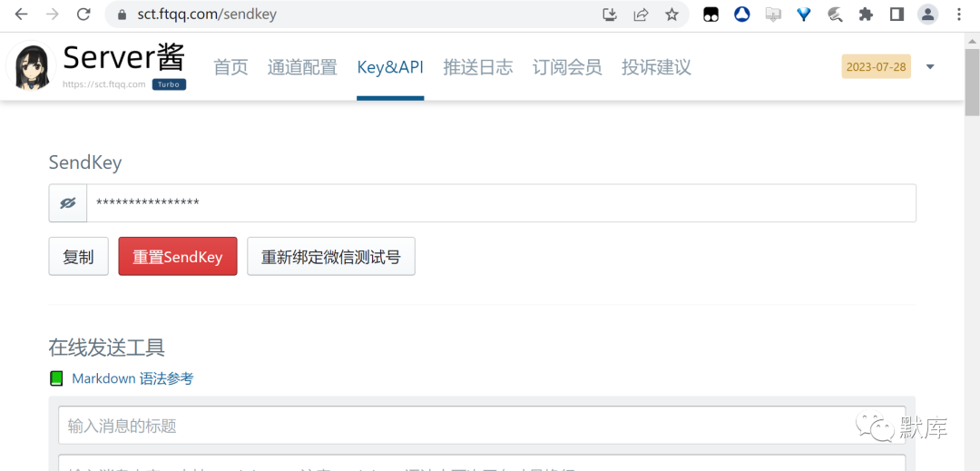Click the 复制 button
Image resolution: width=980 pixels, height=471 pixels.
pos(79,256)
